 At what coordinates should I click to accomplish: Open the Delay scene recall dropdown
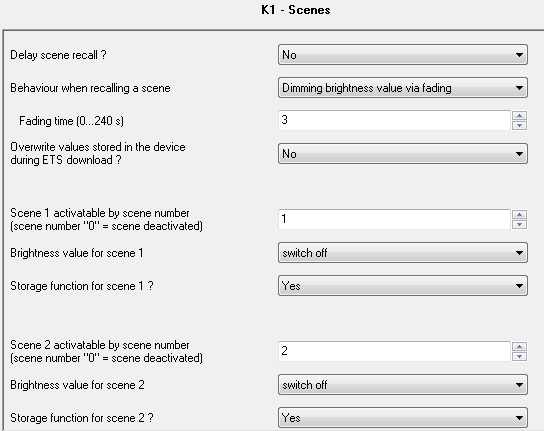click(x=403, y=55)
